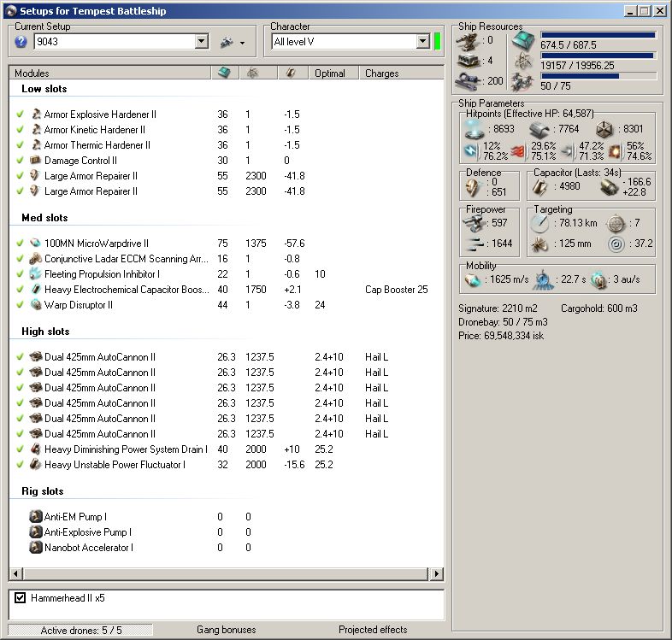Screen dimensions: 672x640
Task: Click the Heavy Unstable Power Fluctuator icon
Action: pos(36,464)
